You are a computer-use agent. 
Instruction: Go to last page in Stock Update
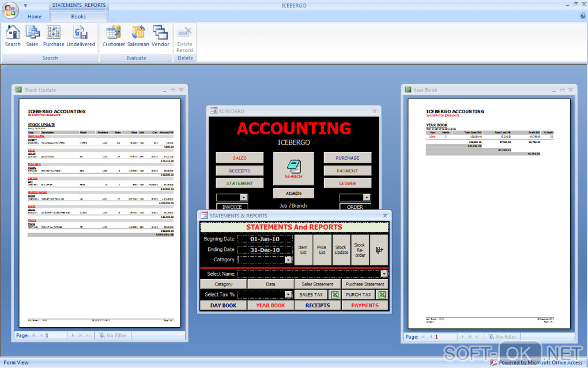(x=81, y=335)
